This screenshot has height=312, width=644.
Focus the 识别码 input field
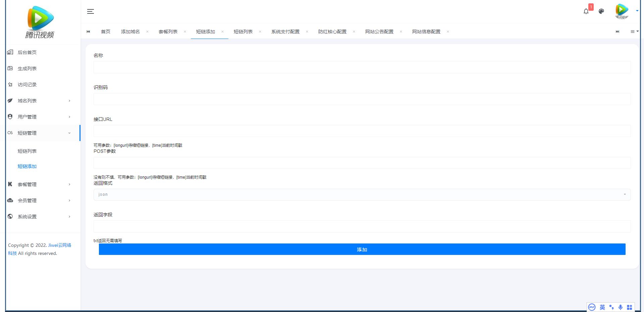[362, 99]
